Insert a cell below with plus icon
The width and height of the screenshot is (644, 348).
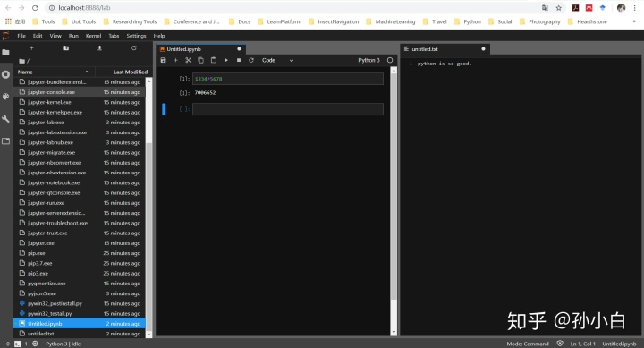pos(175,60)
